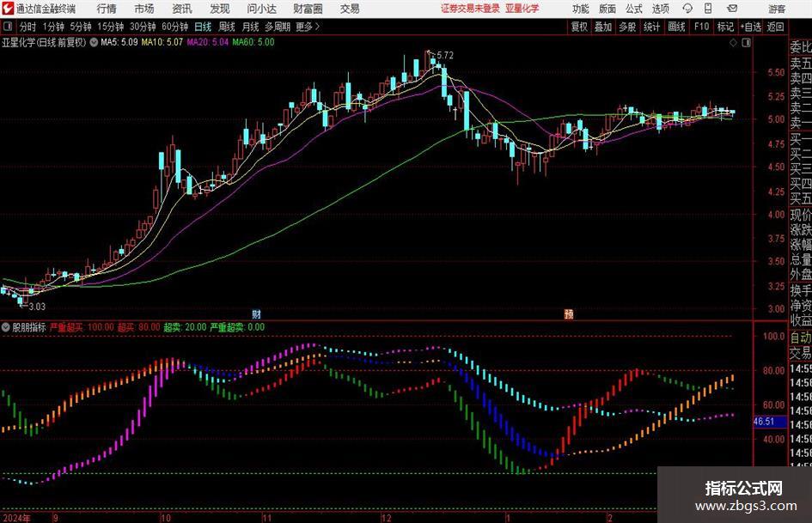Add the stock via +自选
The image size is (812, 523).
click(x=750, y=27)
